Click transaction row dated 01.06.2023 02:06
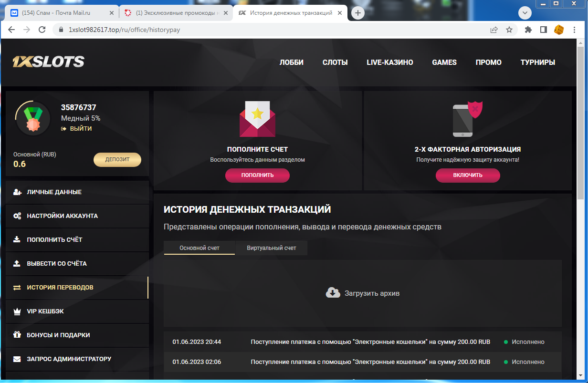 [x=363, y=362]
